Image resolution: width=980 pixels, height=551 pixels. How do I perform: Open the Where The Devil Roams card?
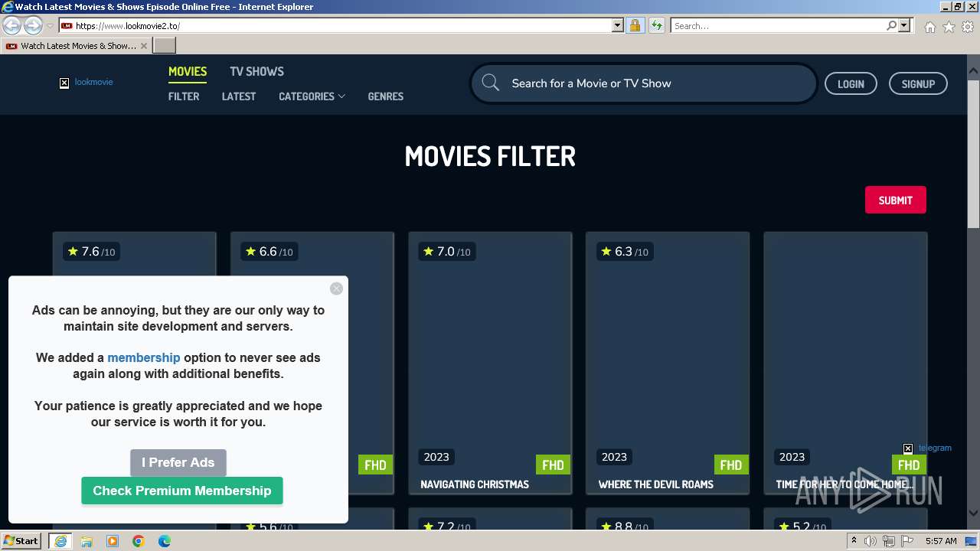(668, 363)
